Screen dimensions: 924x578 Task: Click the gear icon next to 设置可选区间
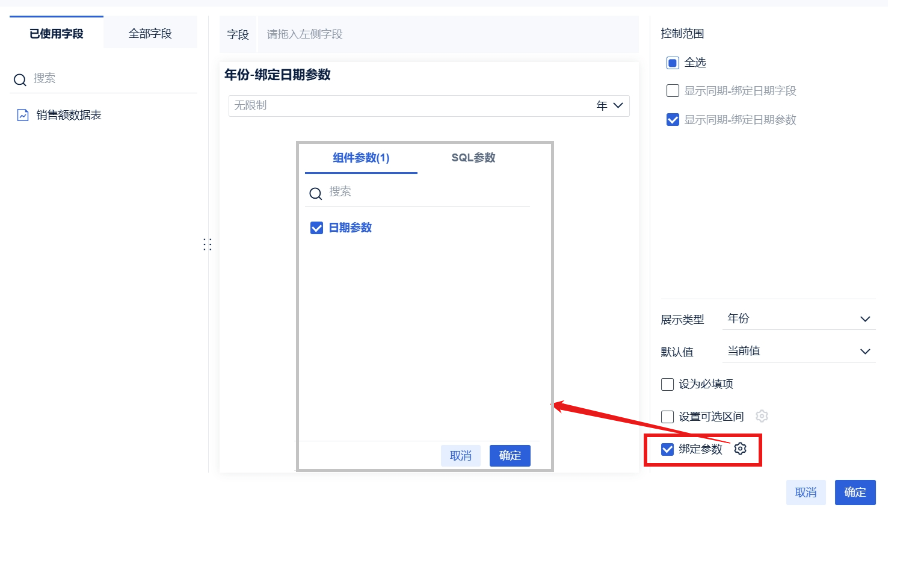(762, 416)
